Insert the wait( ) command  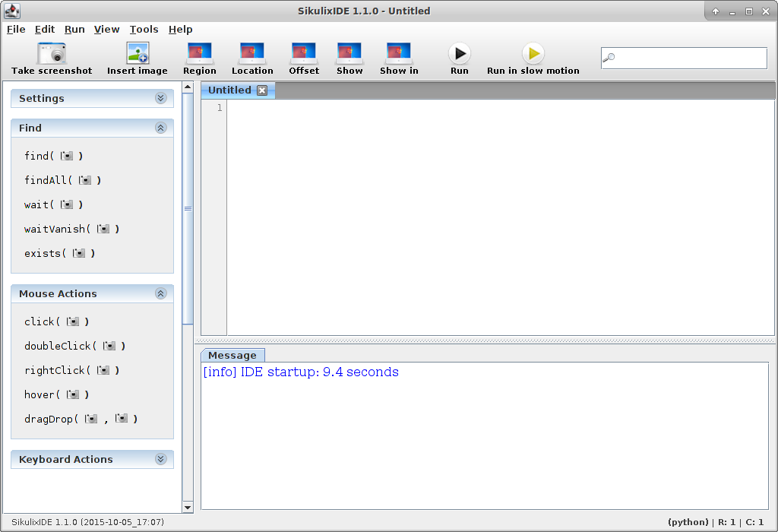coord(54,204)
